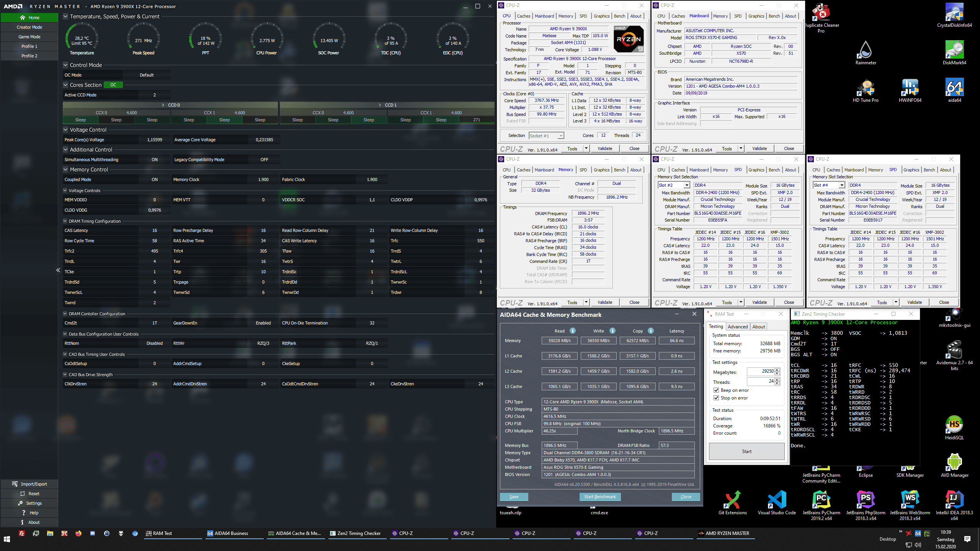Open the Git Extensions desktop icon
The width and height of the screenshot is (980, 551).
coord(732,503)
